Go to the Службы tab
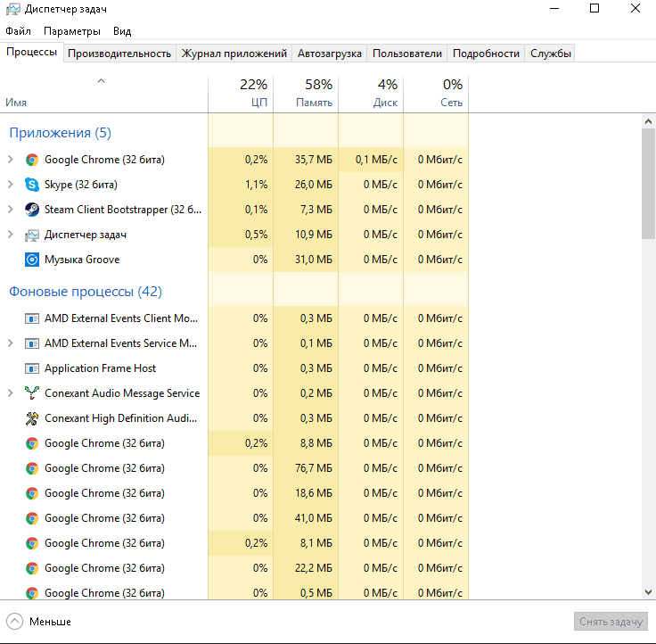 [551, 54]
